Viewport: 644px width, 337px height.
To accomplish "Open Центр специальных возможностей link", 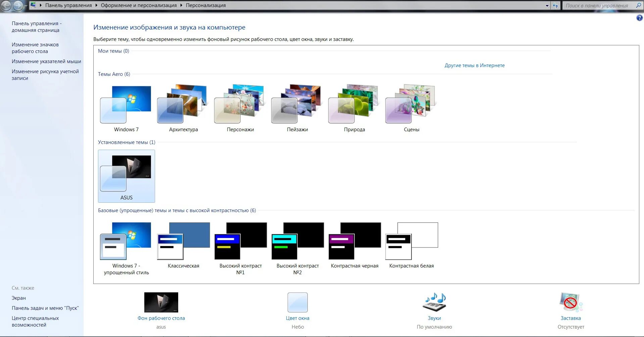I will 35,322.
